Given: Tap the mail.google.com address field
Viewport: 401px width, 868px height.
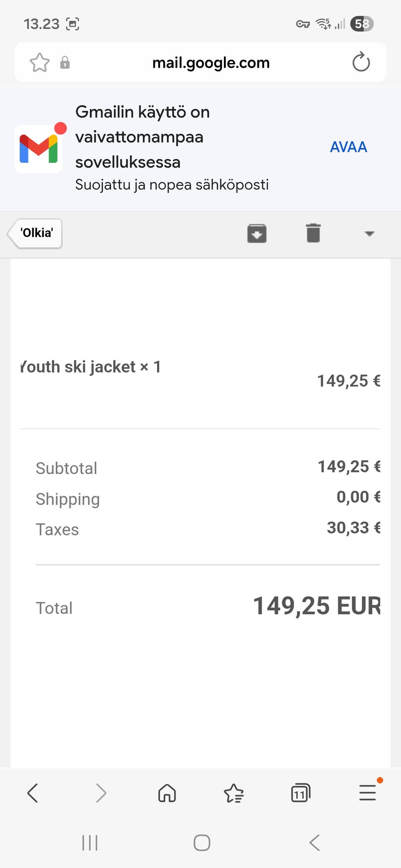Looking at the screenshot, I should pyautogui.click(x=211, y=63).
